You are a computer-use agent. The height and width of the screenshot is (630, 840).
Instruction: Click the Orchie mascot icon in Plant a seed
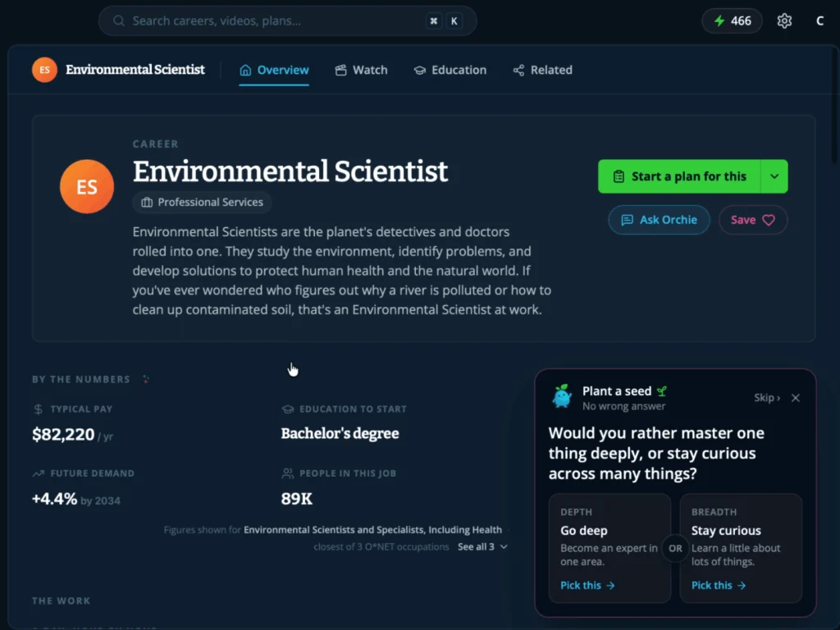click(x=562, y=396)
